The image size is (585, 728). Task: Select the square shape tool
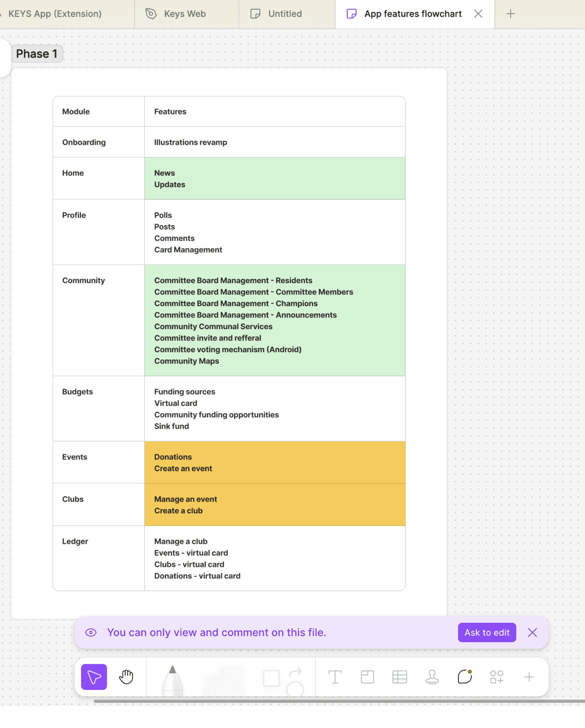click(271, 678)
